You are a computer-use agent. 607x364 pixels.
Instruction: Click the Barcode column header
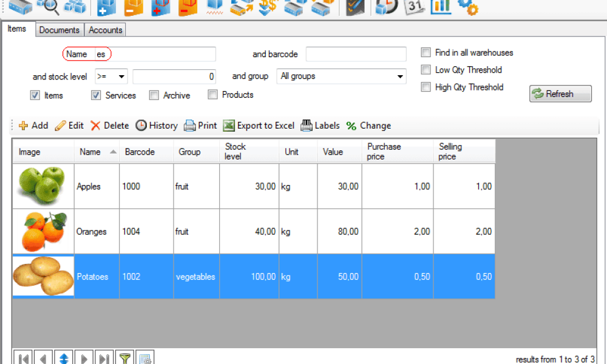pyautogui.click(x=146, y=152)
